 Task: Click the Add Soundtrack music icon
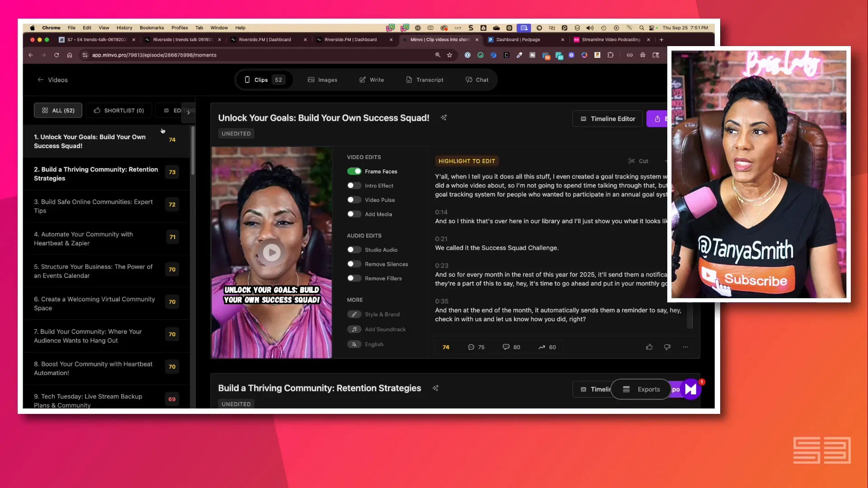click(354, 329)
